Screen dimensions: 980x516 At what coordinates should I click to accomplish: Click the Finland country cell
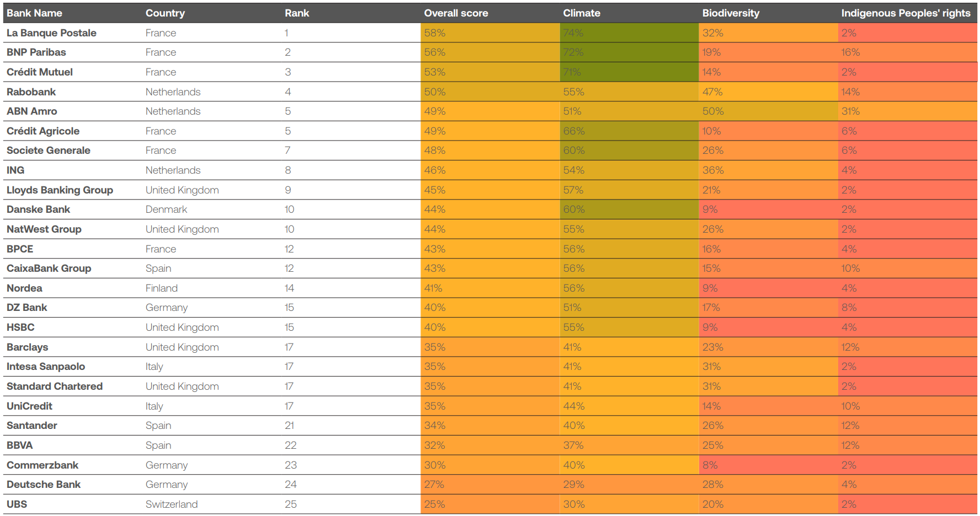[162, 288]
